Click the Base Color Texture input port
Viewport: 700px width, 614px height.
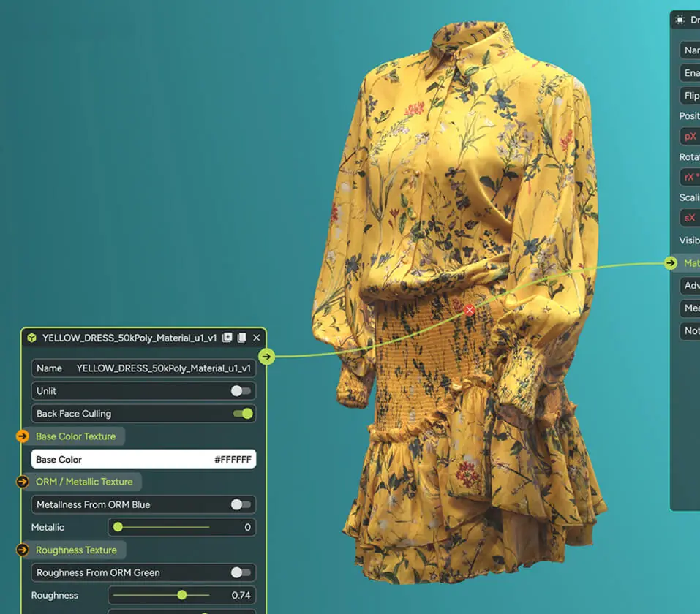coord(23,436)
